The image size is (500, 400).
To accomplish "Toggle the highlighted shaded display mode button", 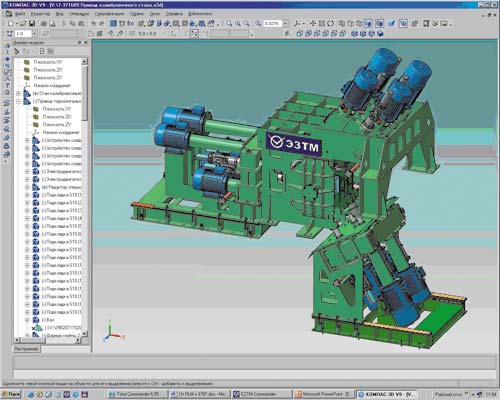I will (368, 23).
